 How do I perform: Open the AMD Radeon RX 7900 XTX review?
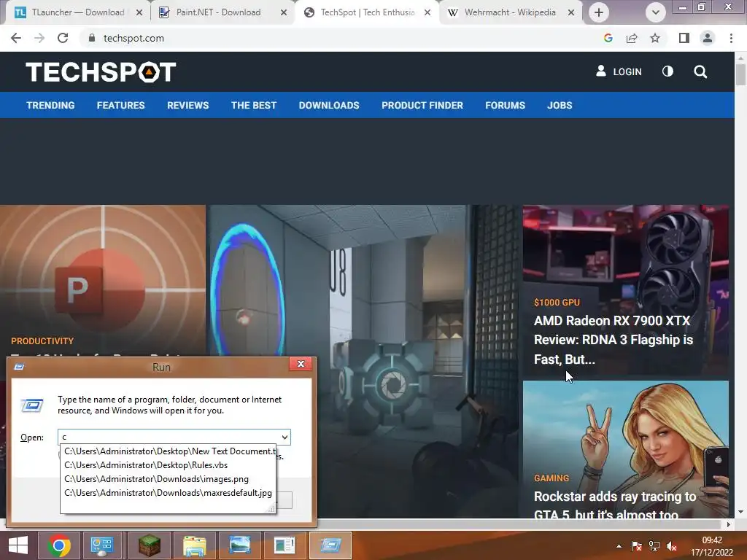[x=613, y=340]
